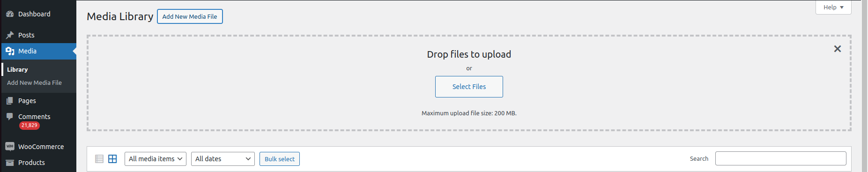
Task: Dismiss the upload drop zone
Action: pos(838,49)
